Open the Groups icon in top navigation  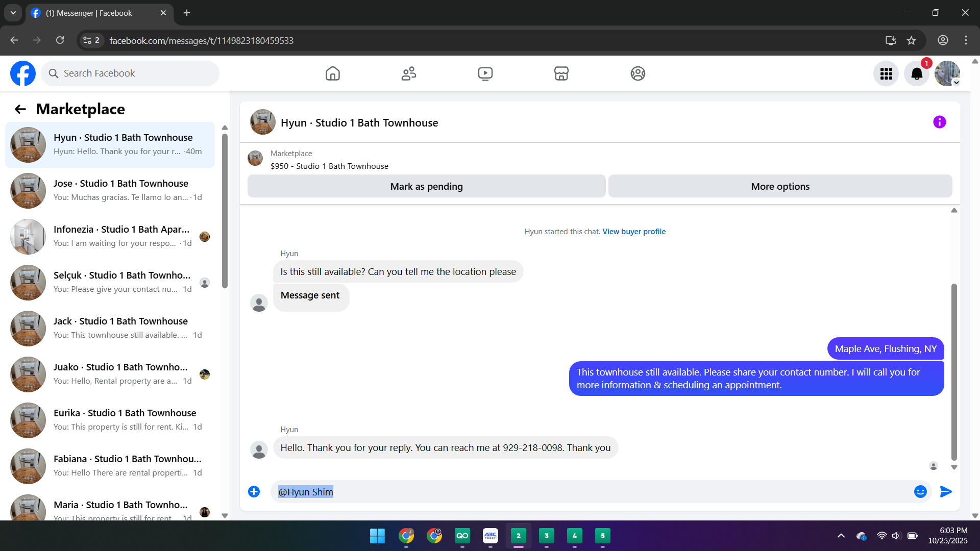(x=638, y=73)
